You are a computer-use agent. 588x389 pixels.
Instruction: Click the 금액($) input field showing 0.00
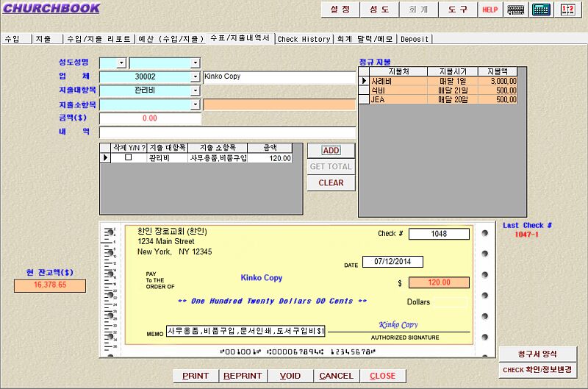(150, 118)
